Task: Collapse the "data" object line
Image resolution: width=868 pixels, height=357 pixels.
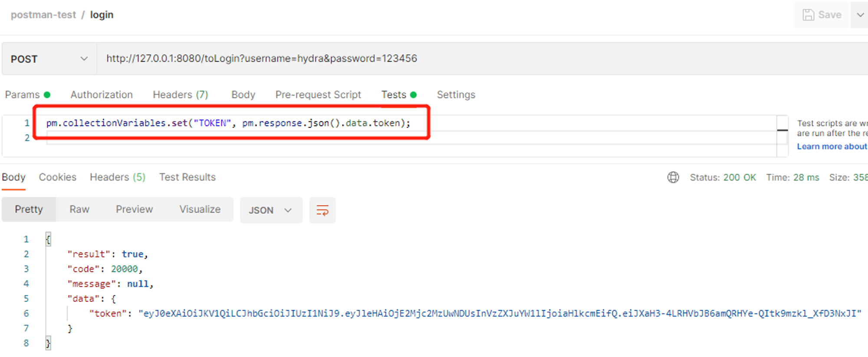Action: click(92, 299)
